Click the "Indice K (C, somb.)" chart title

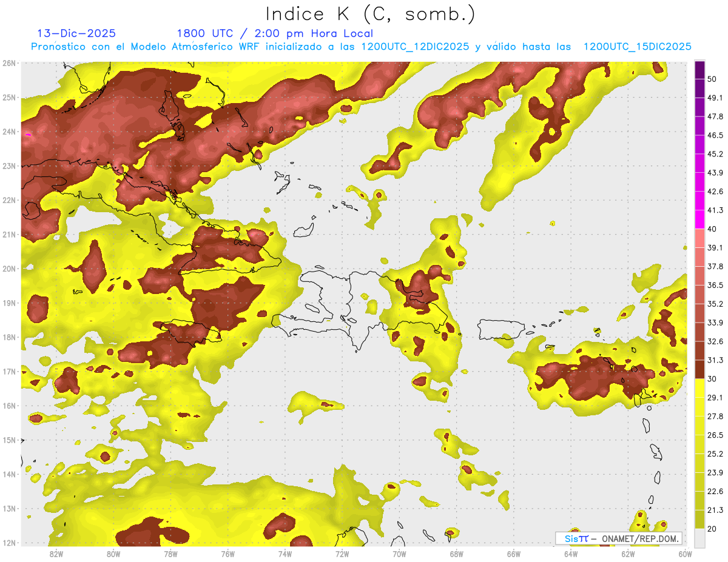point(370,14)
